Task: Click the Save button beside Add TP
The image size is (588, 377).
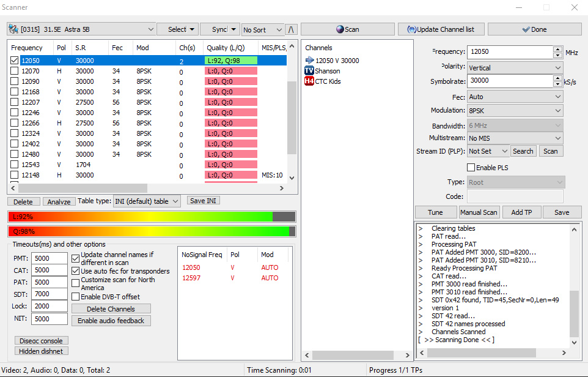Action: (562, 212)
